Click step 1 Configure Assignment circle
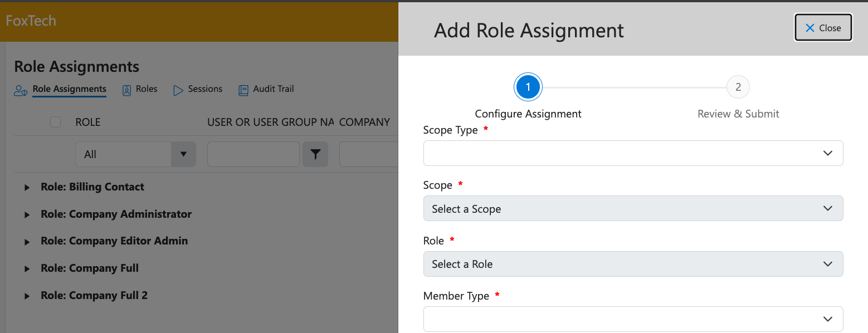 pos(528,87)
